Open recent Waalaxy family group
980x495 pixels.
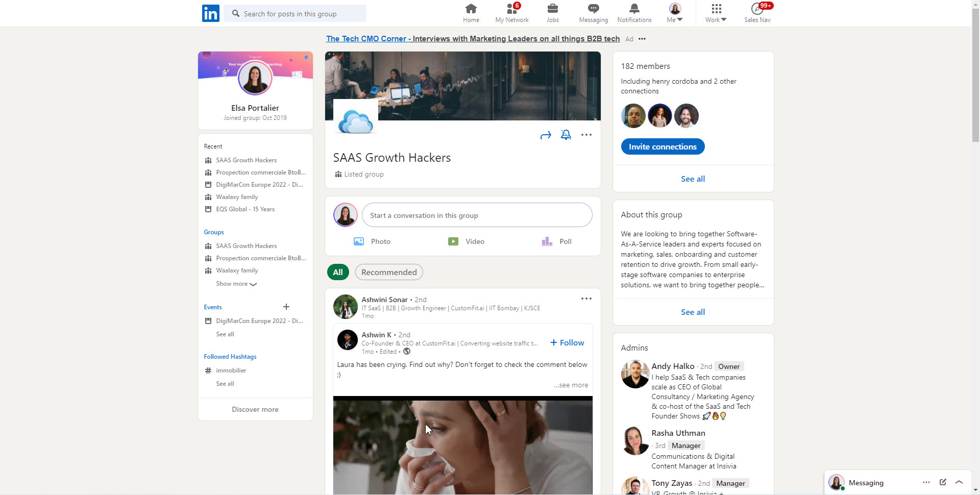point(237,197)
